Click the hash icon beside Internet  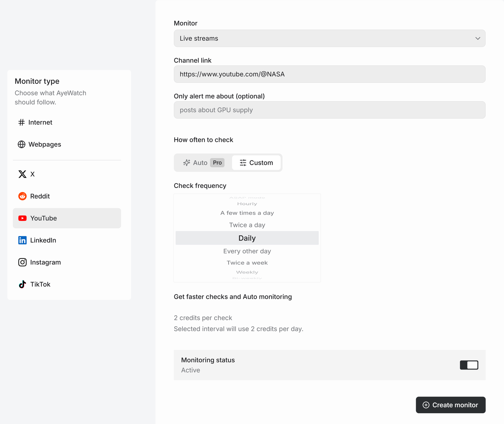(21, 122)
